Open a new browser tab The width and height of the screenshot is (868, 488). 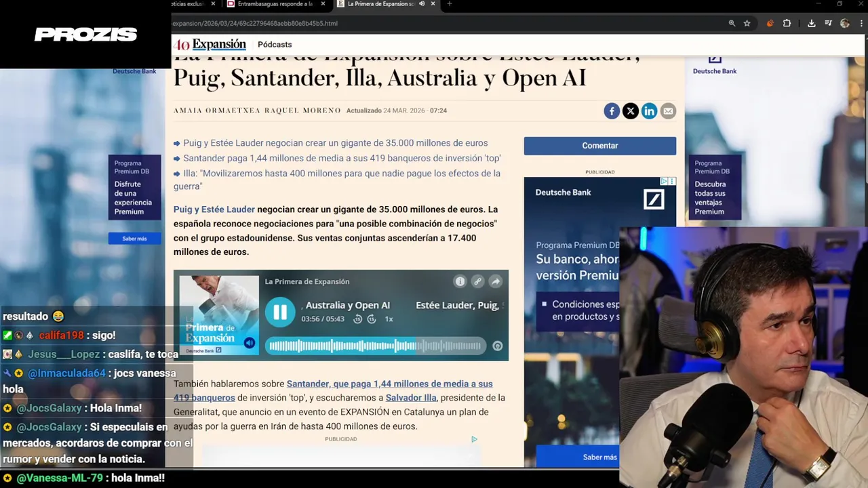449,4
